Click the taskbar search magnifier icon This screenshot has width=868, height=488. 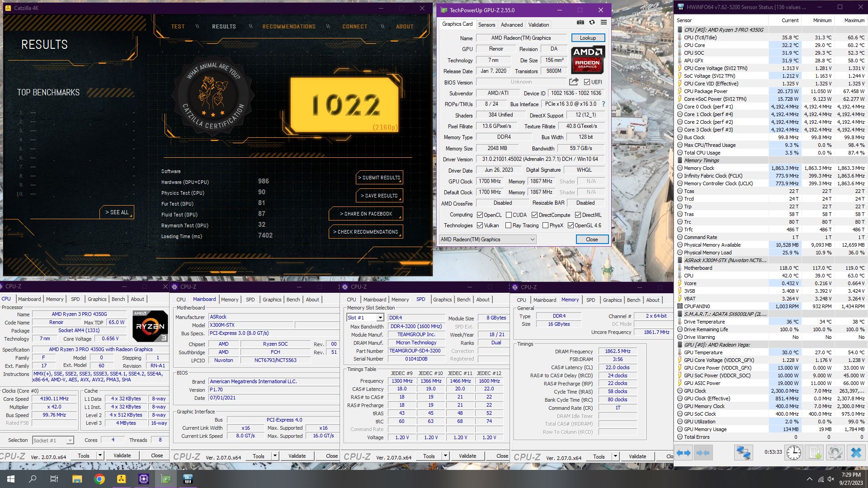[33, 479]
